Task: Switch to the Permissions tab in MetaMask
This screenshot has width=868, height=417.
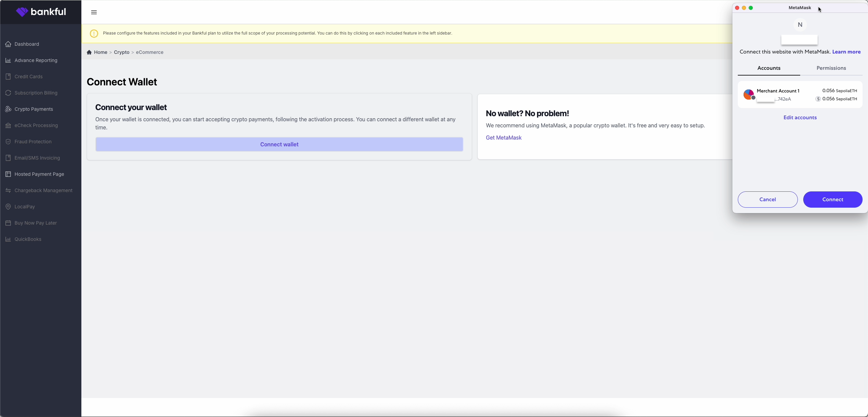Action: click(x=831, y=68)
